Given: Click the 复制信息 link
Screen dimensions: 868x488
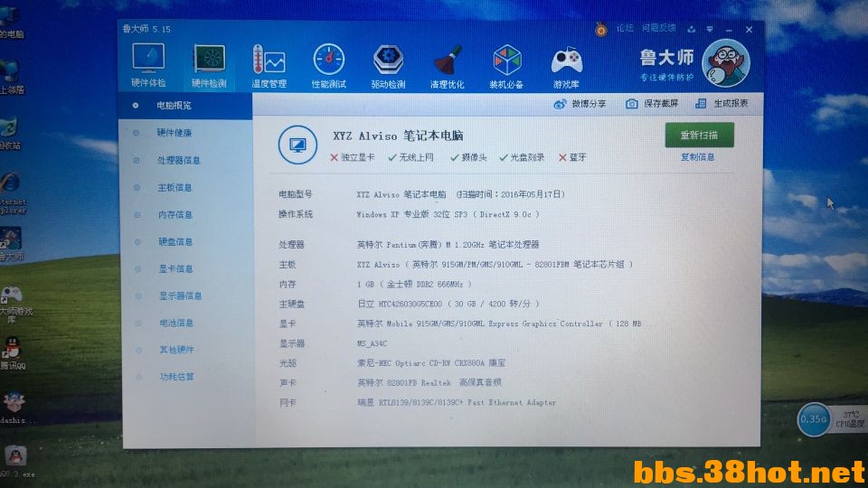Looking at the screenshot, I should [x=697, y=157].
